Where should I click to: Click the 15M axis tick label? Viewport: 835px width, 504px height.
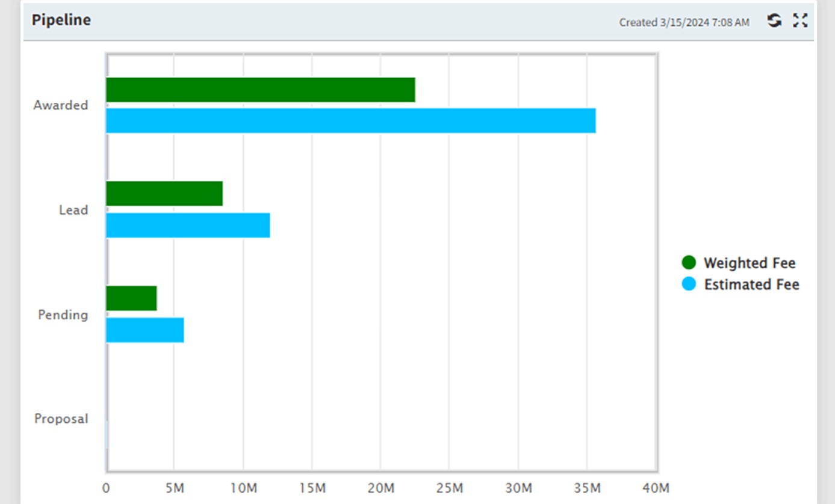312,488
